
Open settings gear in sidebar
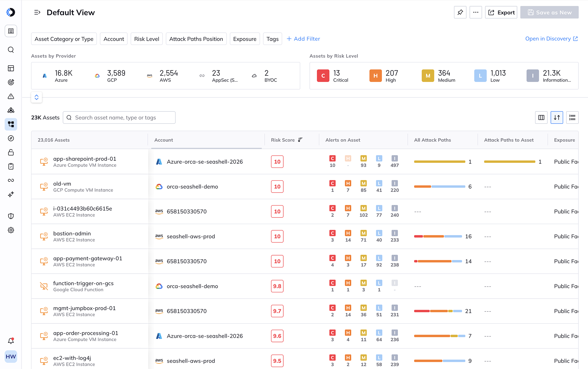11,230
